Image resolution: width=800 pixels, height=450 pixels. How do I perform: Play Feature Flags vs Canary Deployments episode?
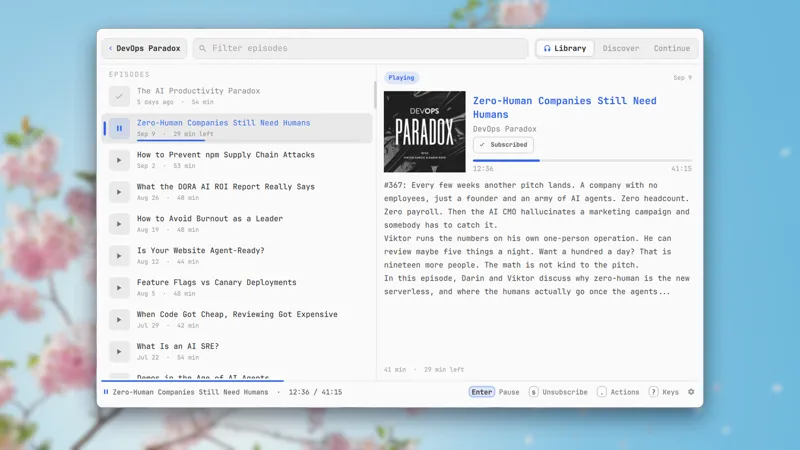[119, 288]
